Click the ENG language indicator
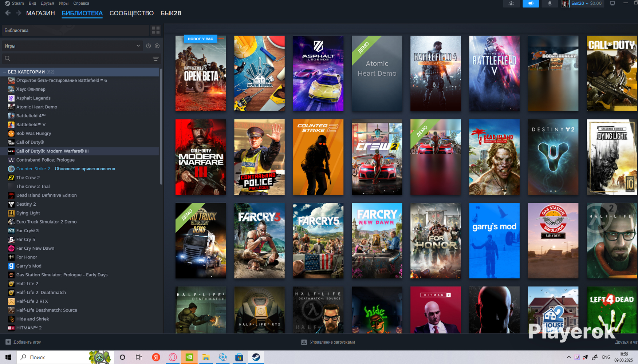The width and height of the screenshot is (638, 364). [606, 357]
